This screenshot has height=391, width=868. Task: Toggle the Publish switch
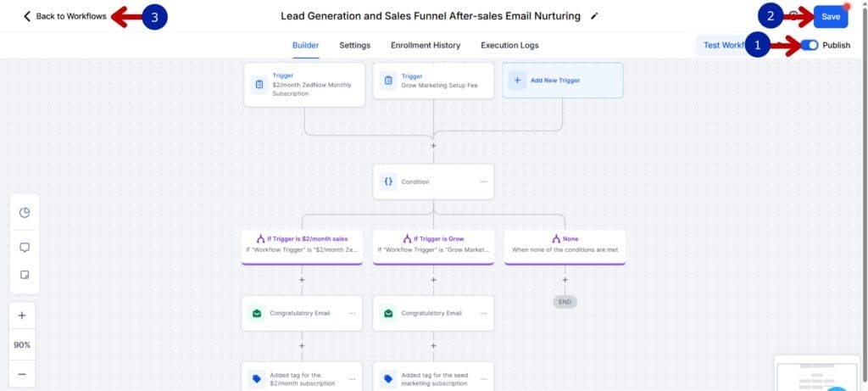810,46
